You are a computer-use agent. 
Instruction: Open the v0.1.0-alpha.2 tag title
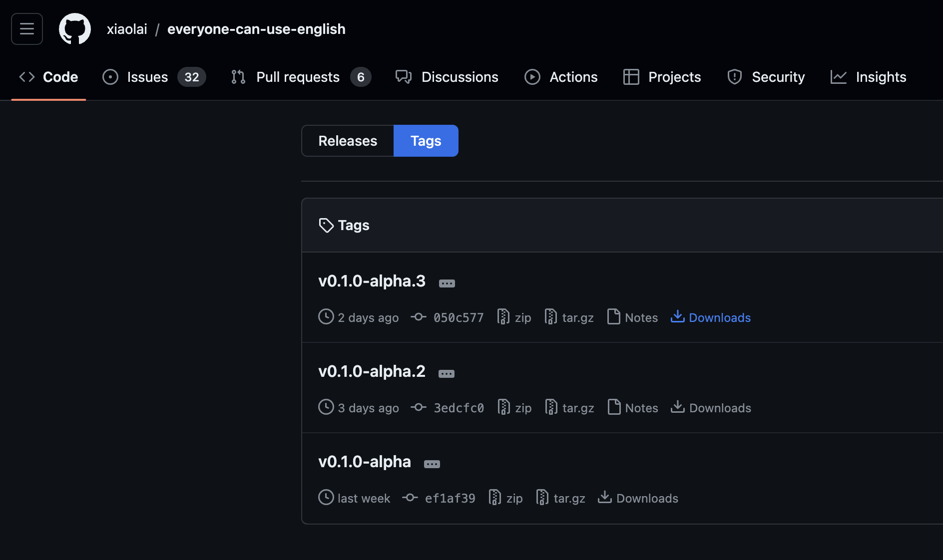[x=372, y=371]
